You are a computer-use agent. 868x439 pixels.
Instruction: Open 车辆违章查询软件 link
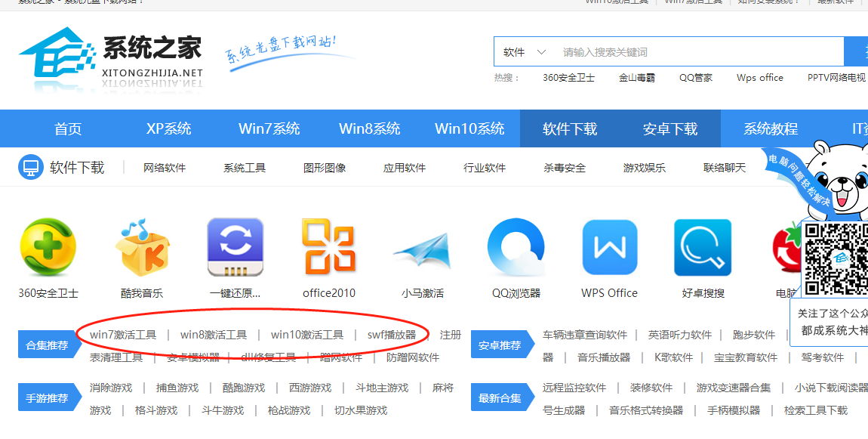pos(584,335)
